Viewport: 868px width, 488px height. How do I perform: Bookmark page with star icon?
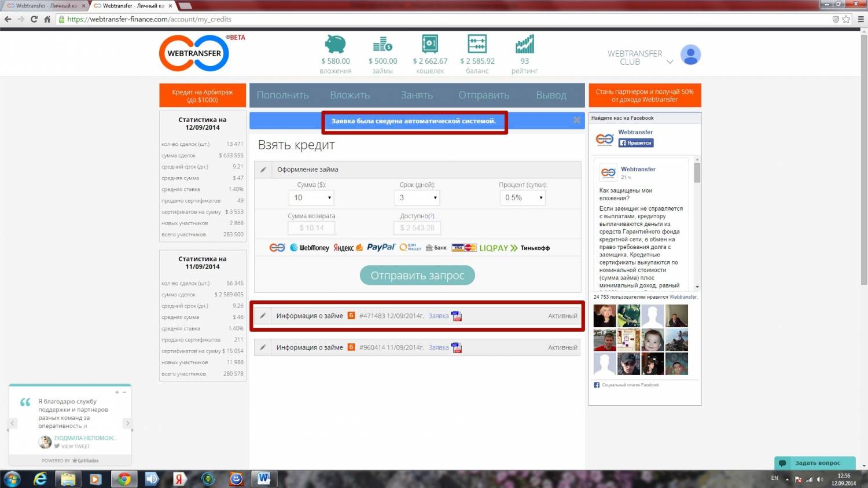point(846,19)
